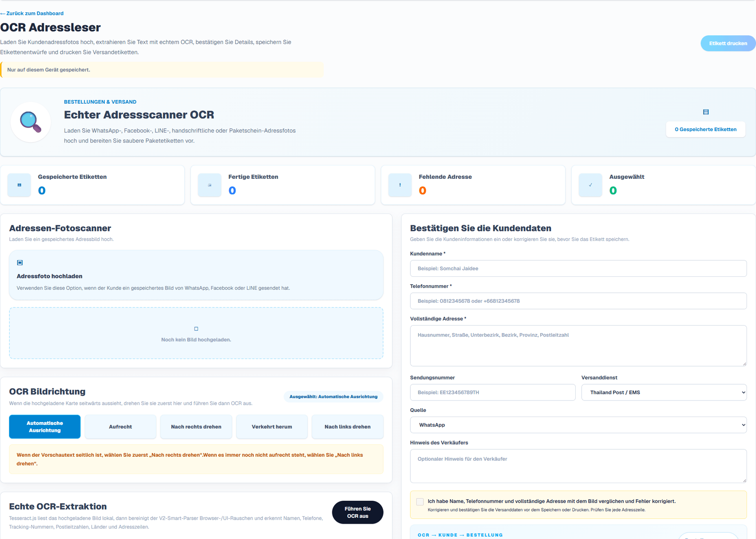756x539 pixels.
Task: Click the Fertige Etiketten stat card icon
Action: (x=209, y=185)
